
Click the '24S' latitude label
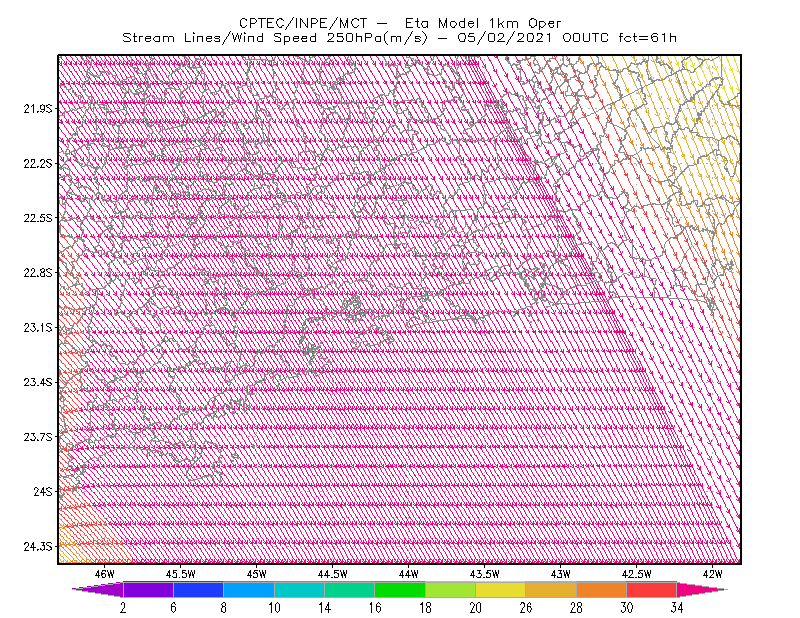click(43, 491)
